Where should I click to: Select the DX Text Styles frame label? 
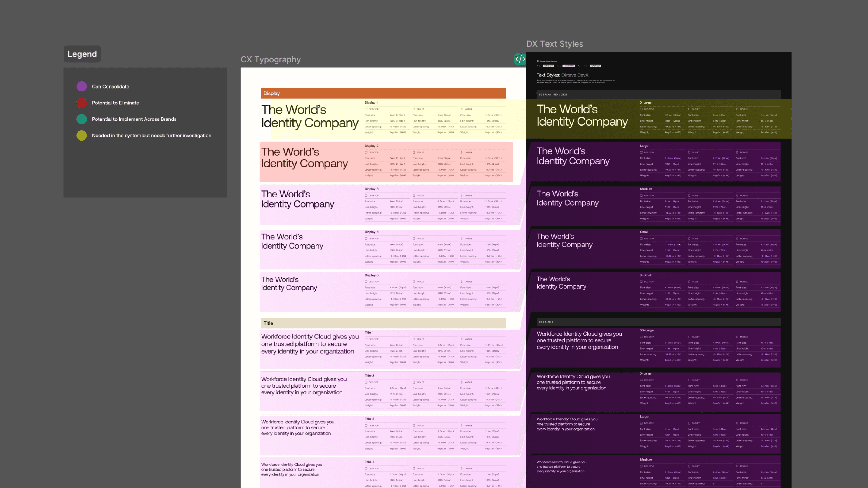pos(555,44)
